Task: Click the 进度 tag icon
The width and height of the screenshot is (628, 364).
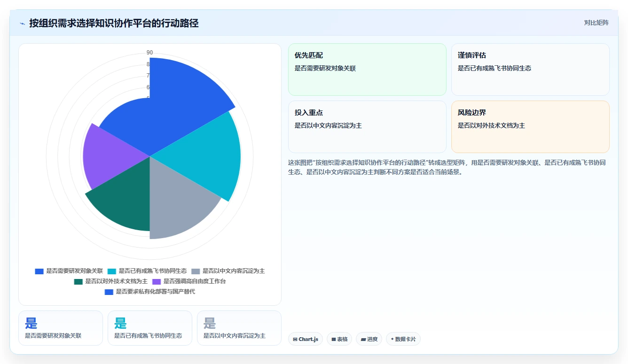Action: coord(363,339)
